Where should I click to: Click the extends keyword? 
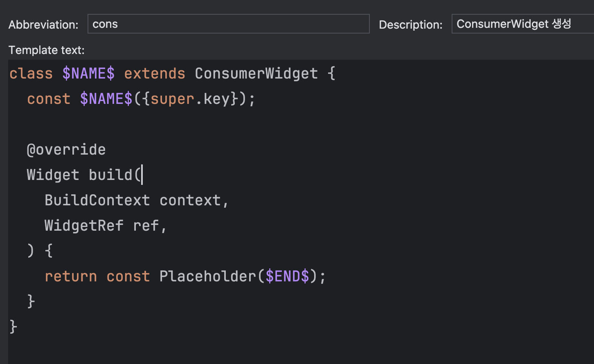pyautogui.click(x=154, y=73)
